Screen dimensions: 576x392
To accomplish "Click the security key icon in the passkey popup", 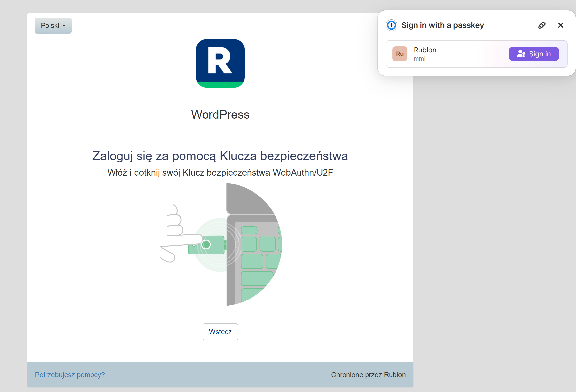I will 542,25.
